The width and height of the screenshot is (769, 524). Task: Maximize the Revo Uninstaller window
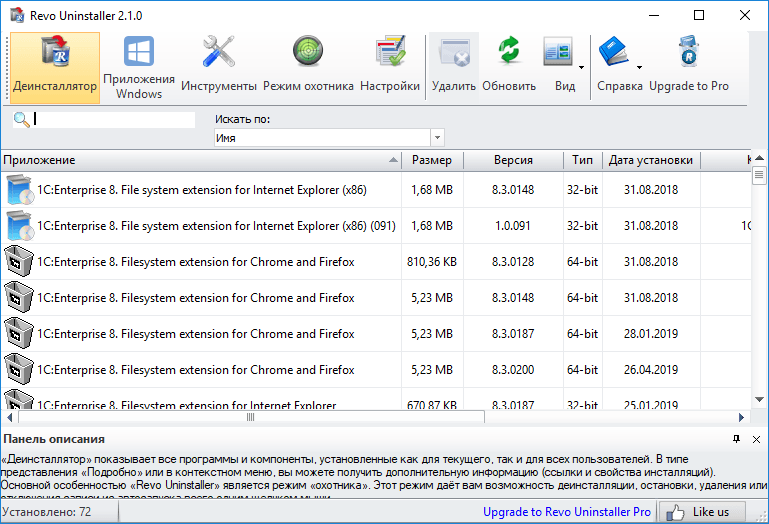click(x=699, y=15)
